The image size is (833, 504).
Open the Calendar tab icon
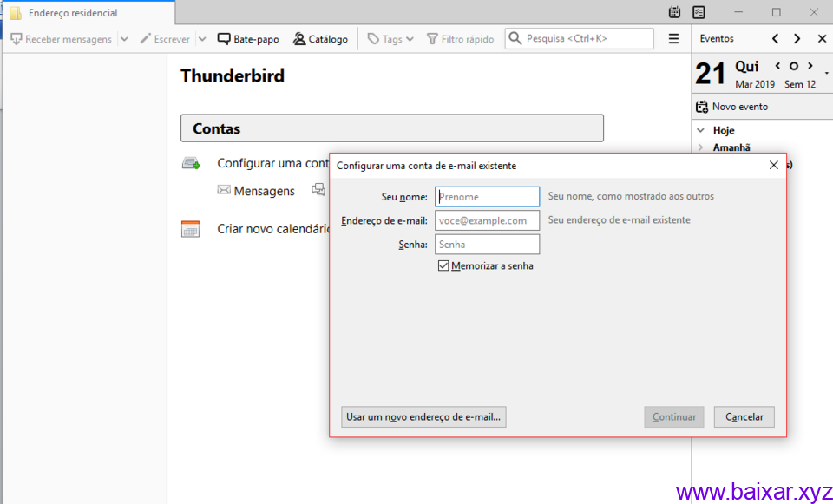tap(674, 12)
